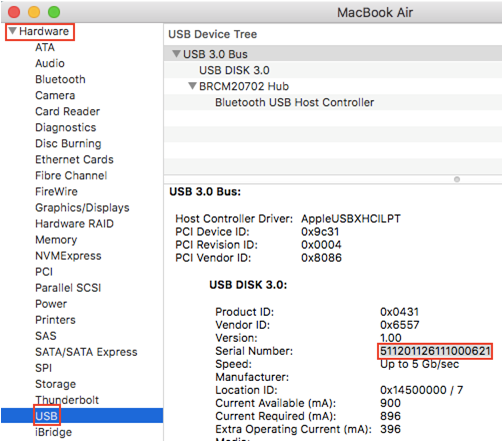This screenshot has width=503, height=442.
Task: Select Audio in the sidebar
Action: click(x=50, y=63)
